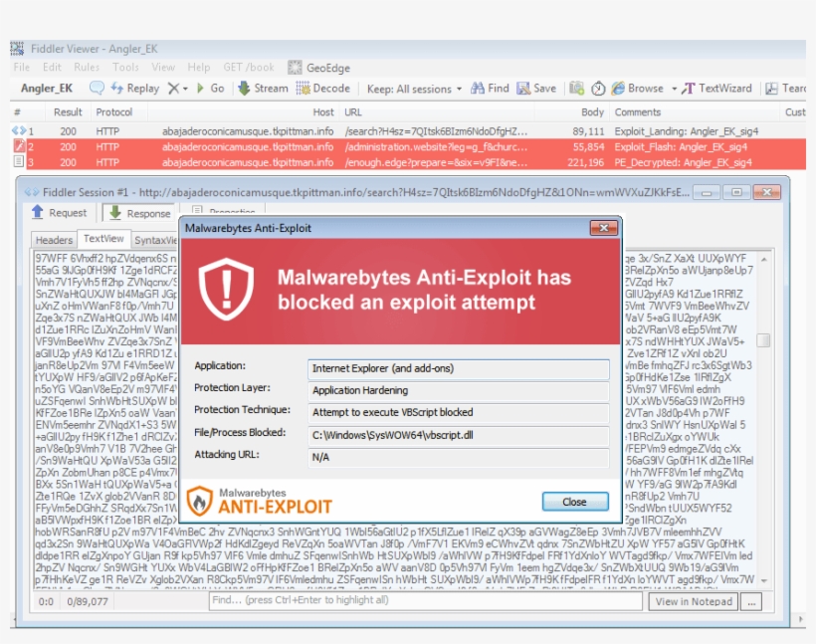Click the session comment bubble icon
Image resolution: width=816 pixels, height=644 pixels.
[98, 87]
